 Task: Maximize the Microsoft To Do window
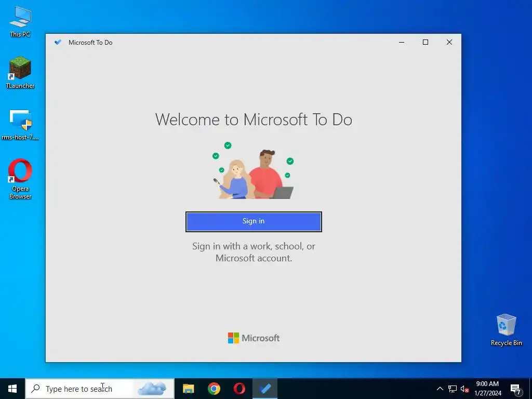tap(425, 42)
